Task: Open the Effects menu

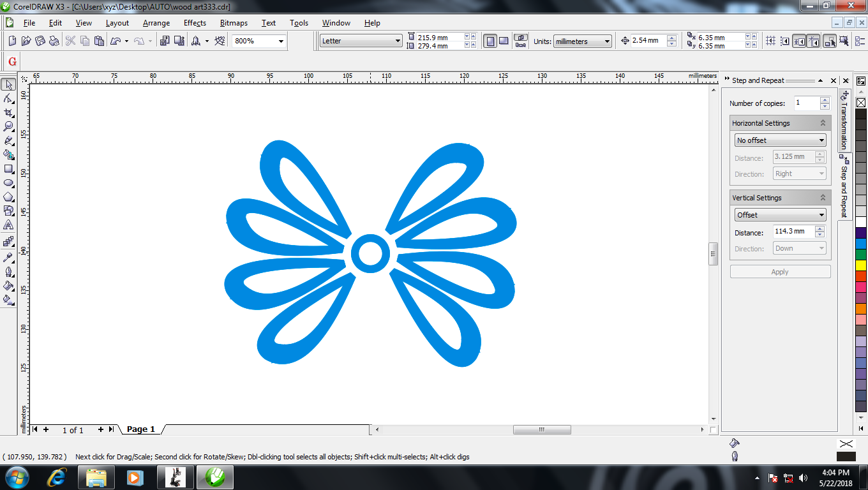Action: pyautogui.click(x=195, y=23)
